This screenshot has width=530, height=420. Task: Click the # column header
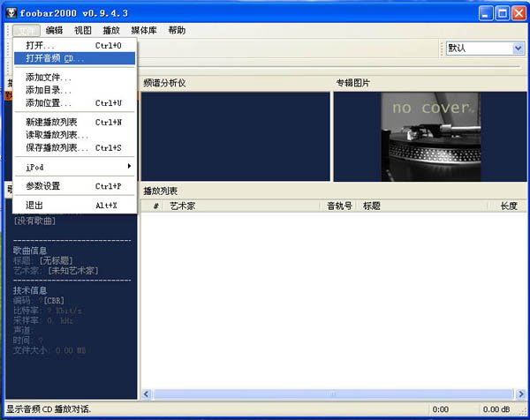coord(153,206)
